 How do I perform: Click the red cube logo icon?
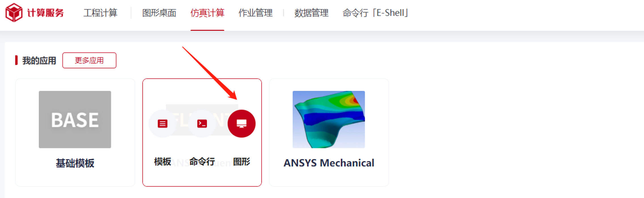(x=14, y=12)
